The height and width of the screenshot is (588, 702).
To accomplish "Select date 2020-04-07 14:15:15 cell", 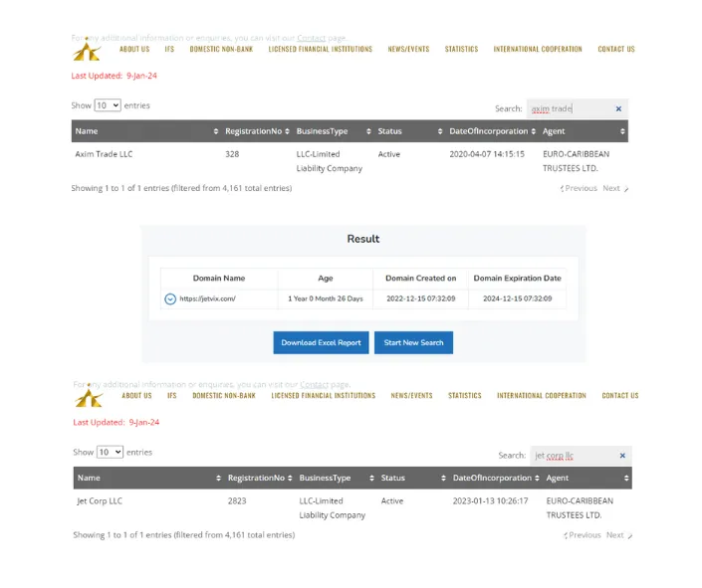I will point(487,154).
